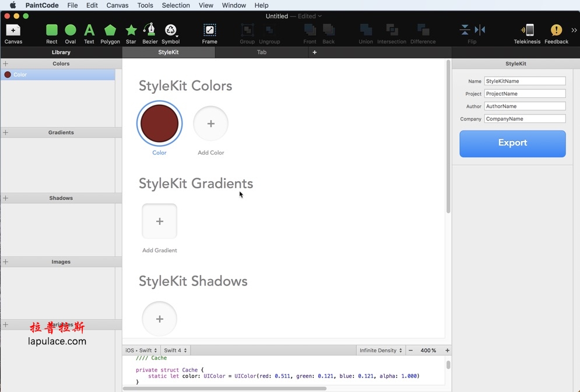Apply Intersection boolean operation
Image resolution: width=580 pixels, height=392 pixels.
tap(392, 34)
